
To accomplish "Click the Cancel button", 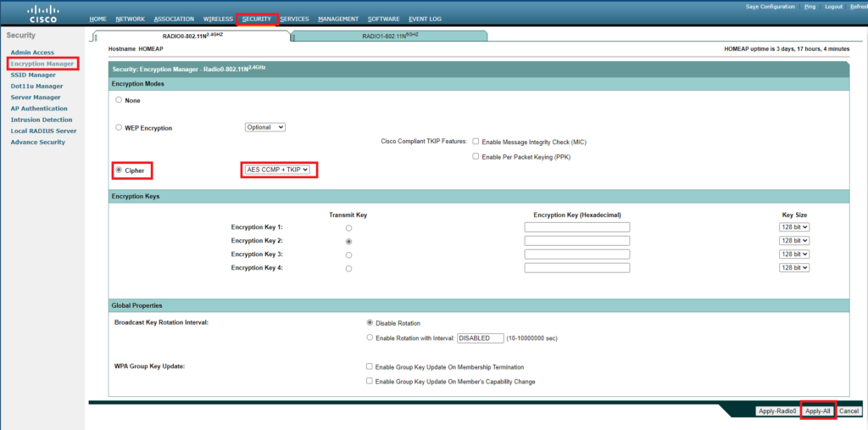I will point(849,411).
